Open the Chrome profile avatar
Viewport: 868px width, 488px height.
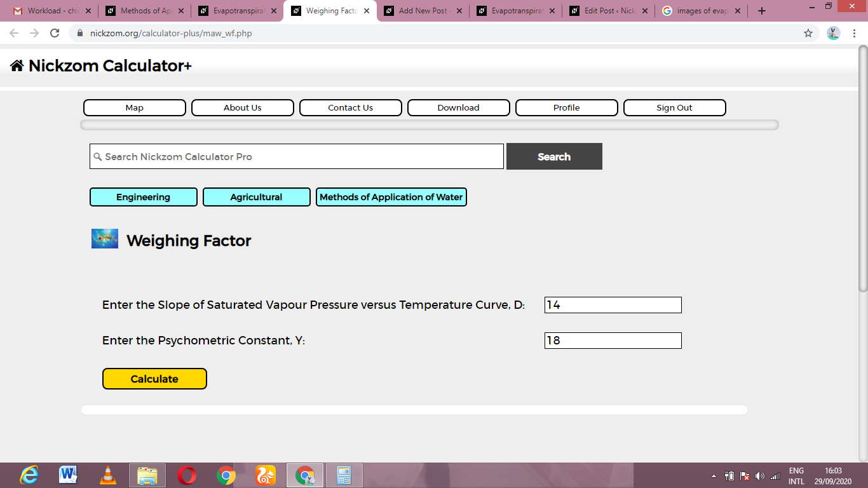tap(834, 33)
